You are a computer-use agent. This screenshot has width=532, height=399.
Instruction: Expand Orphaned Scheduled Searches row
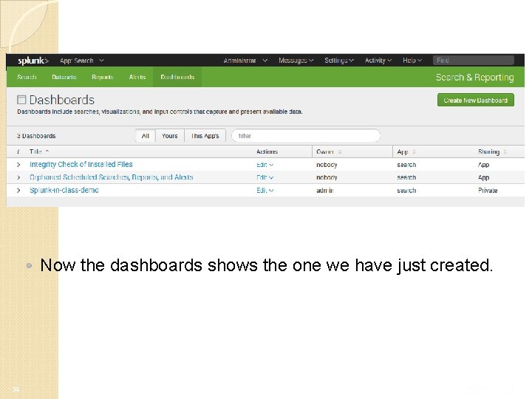tap(18, 177)
